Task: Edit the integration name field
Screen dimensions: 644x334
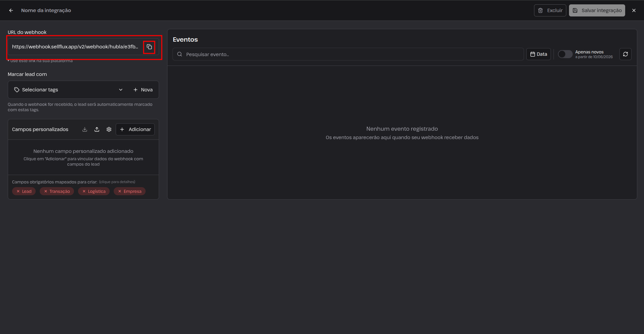Action: point(46,10)
